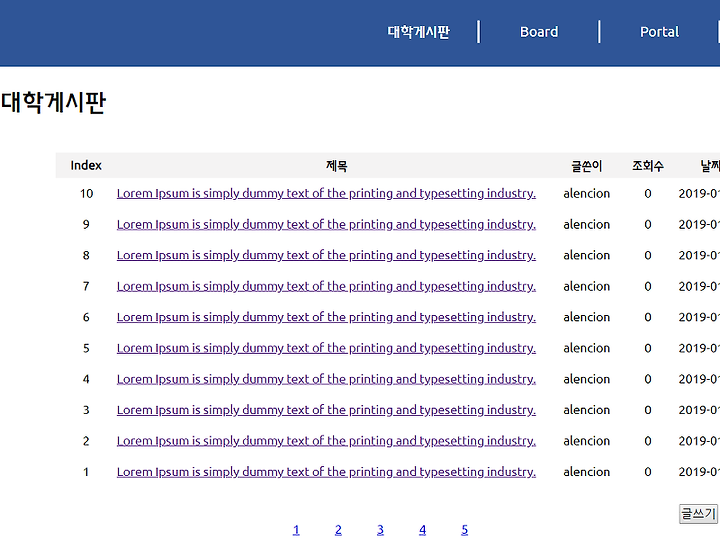Open the Board navigation menu item

tap(539, 32)
